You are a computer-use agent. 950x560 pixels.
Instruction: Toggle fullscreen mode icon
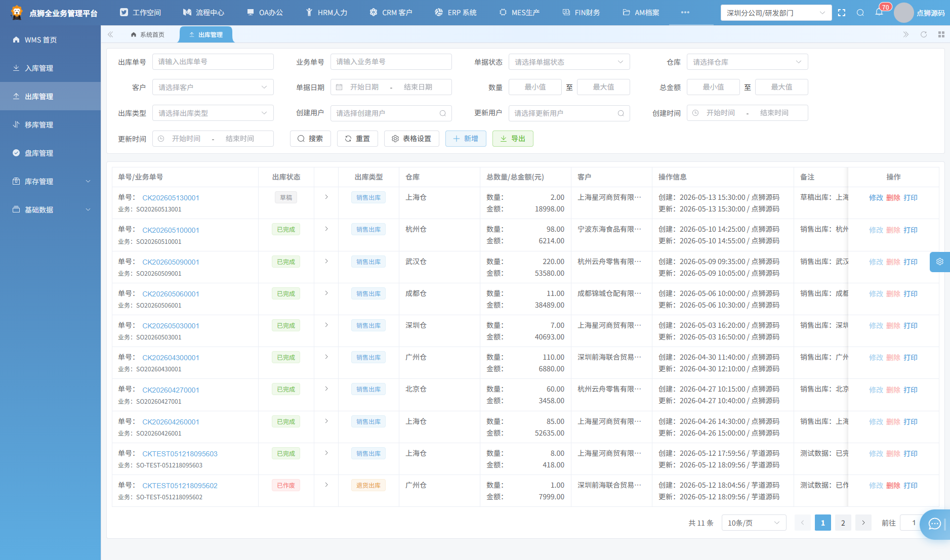(x=842, y=13)
